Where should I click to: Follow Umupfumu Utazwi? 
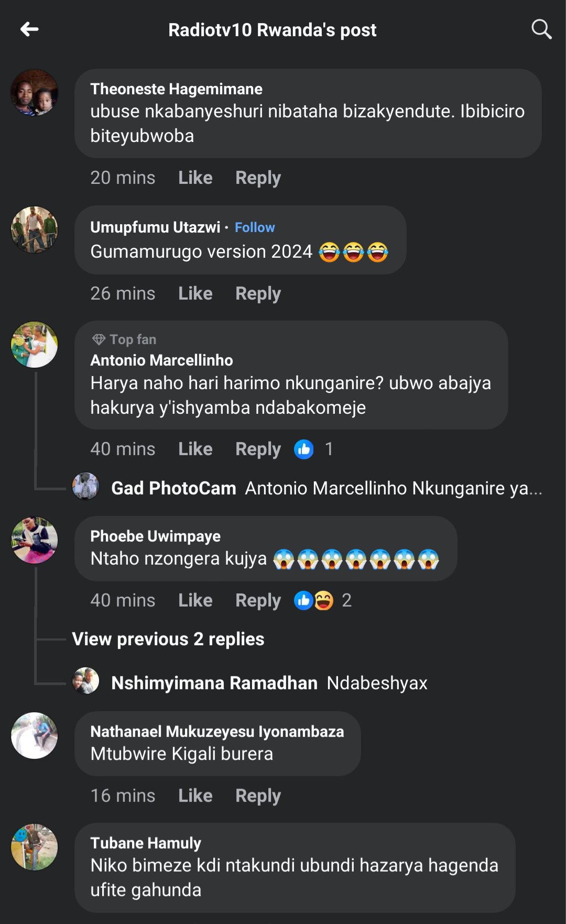[255, 227]
